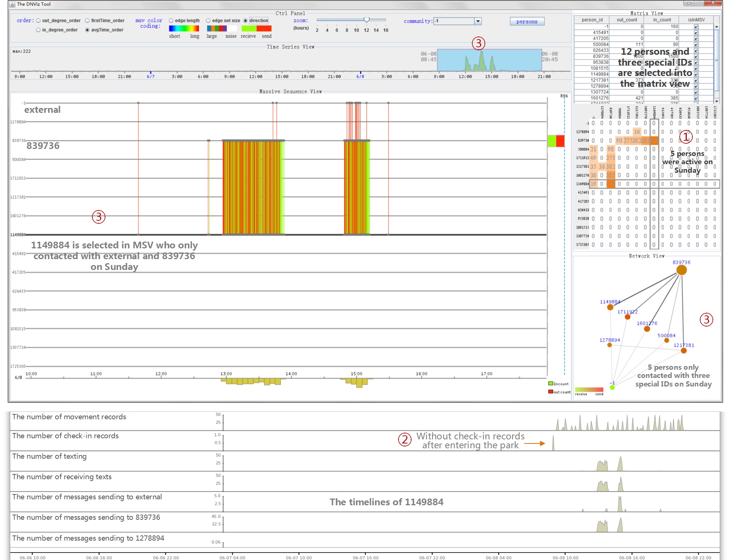Click the community value field showing -1

coord(454,21)
